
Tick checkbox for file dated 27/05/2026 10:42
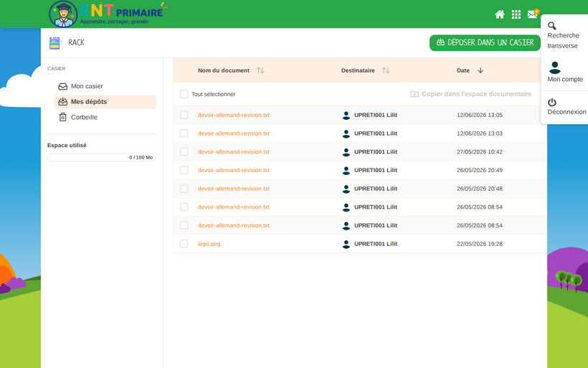tap(184, 151)
